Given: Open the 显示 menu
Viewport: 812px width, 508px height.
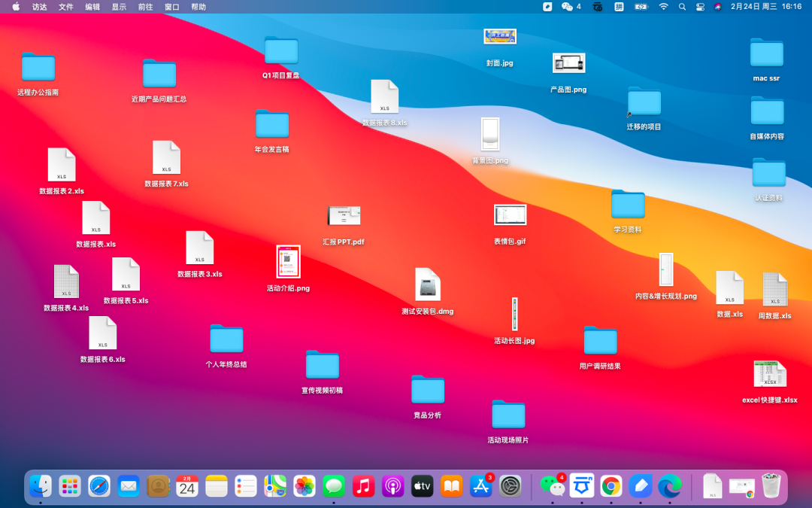Looking at the screenshot, I should click(x=119, y=7).
